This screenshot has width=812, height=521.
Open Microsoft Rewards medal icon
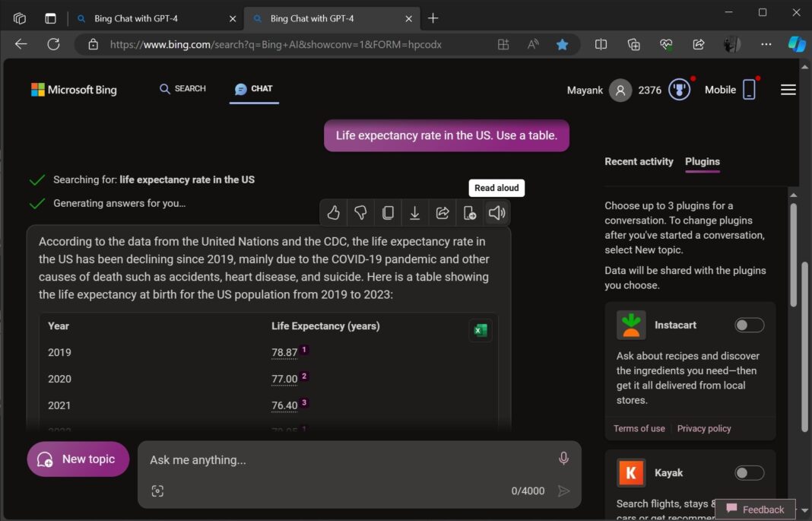[x=678, y=89]
